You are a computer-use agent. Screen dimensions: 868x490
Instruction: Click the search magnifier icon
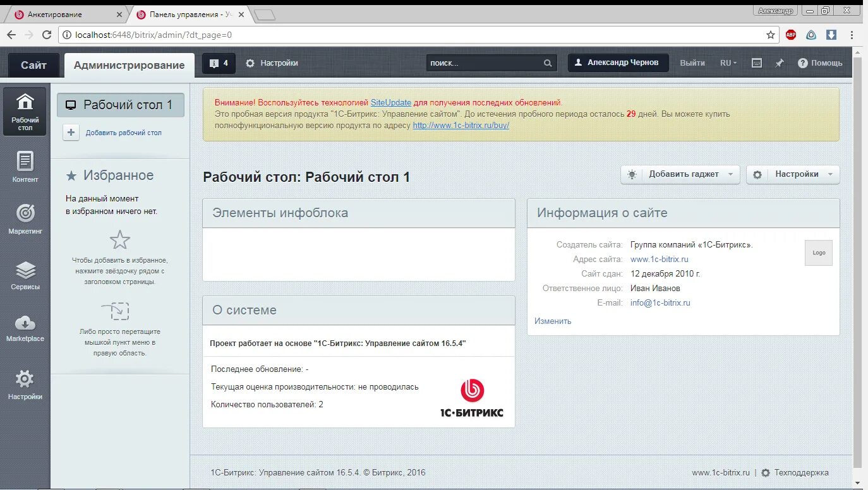click(548, 63)
